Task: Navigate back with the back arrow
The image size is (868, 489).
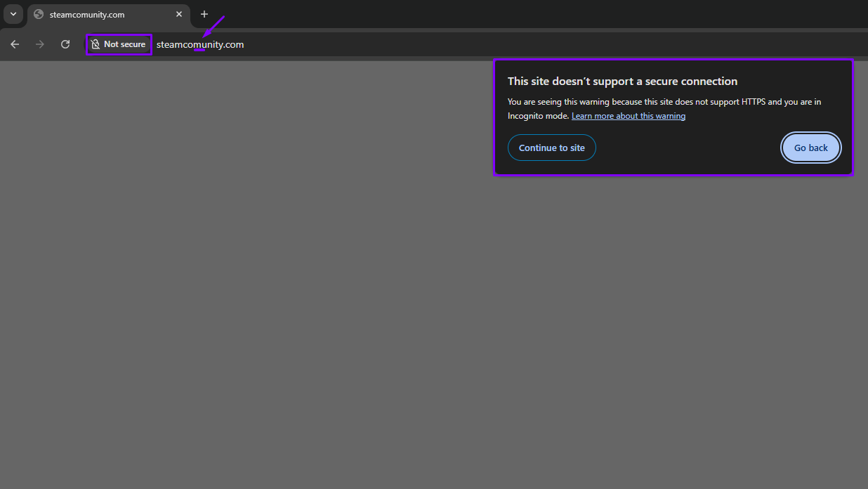Action: pyautogui.click(x=15, y=44)
